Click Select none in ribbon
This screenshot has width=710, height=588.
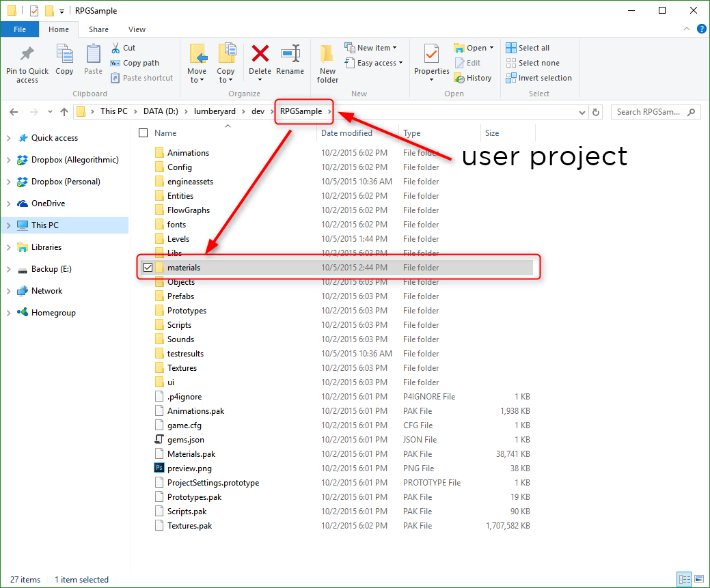coord(532,63)
